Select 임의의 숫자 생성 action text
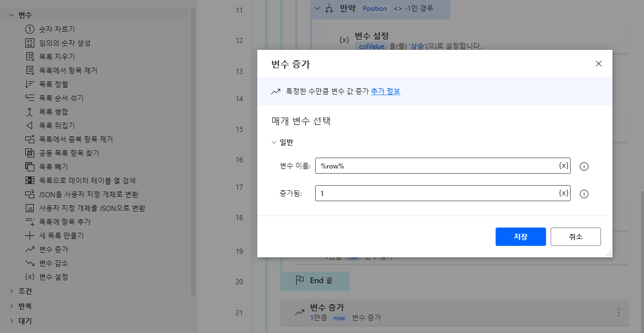Viewport: 644px width, 333px height. click(65, 43)
